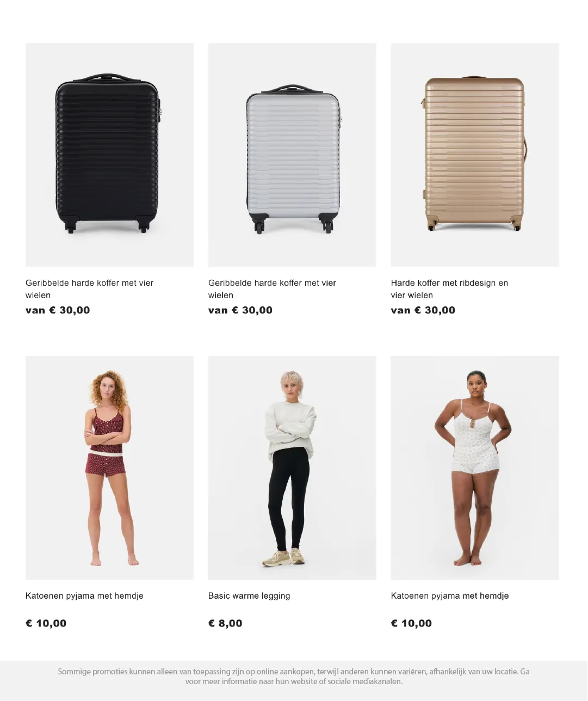View the burgundy cotton pyjama photo
Viewport: 588px width, 701px height.
coord(109,468)
